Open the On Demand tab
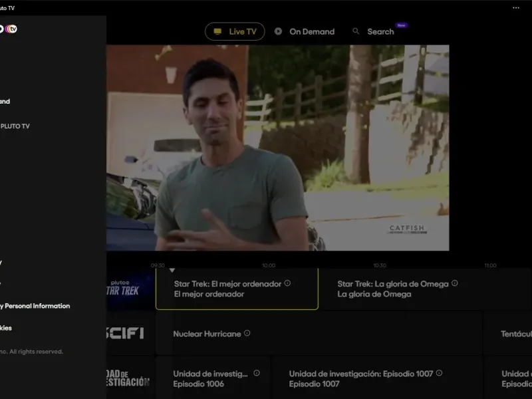The height and width of the screenshot is (399, 532). 305,31
